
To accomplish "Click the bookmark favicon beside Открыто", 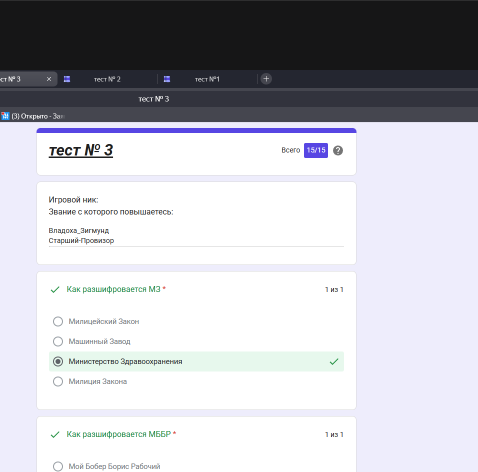I will point(5,116).
